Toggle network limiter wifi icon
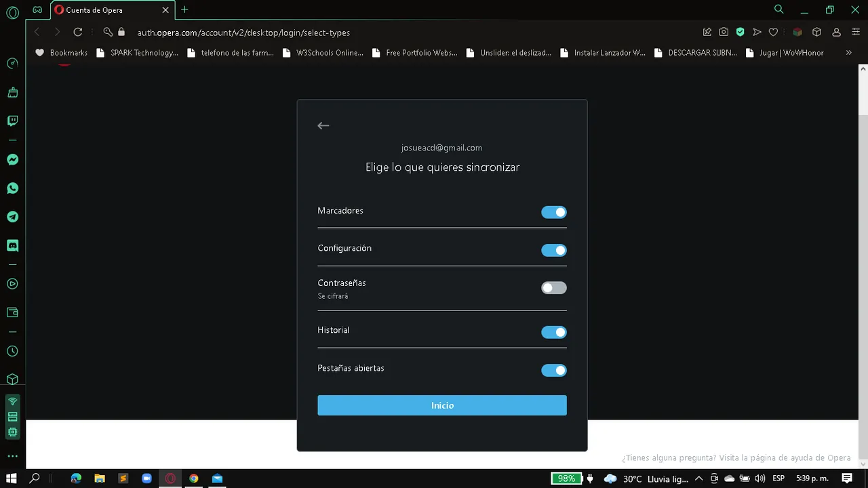 [12, 401]
